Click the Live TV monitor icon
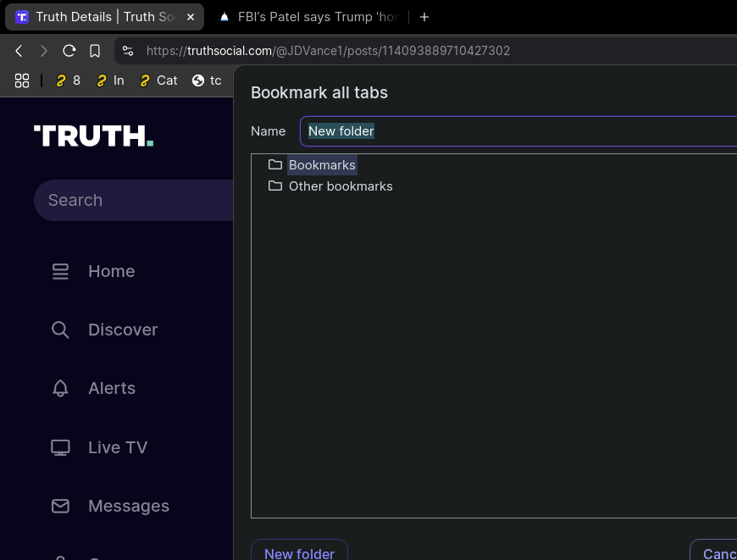 coord(60,447)
